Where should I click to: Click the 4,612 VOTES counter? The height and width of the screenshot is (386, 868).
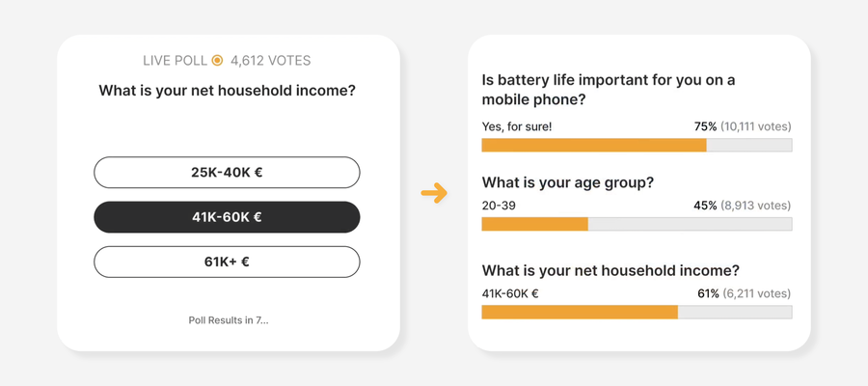point(270,60)
